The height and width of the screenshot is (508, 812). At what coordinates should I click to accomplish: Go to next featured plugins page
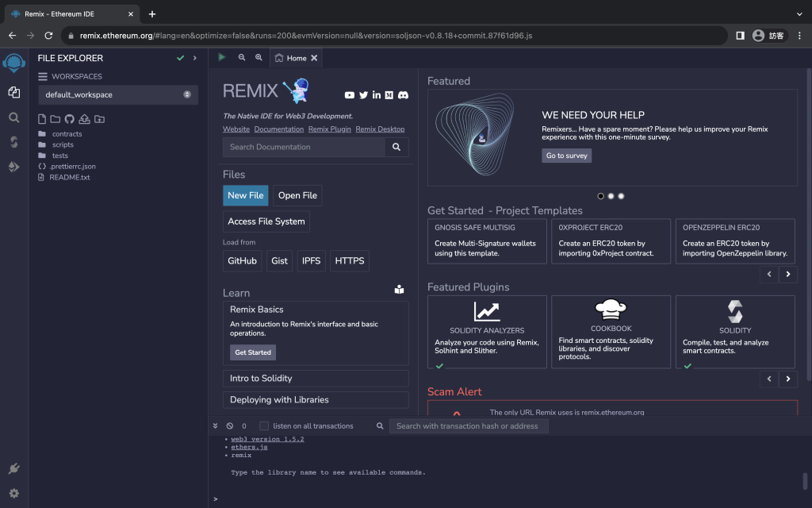pyautogui.click(x=787, y=379)
